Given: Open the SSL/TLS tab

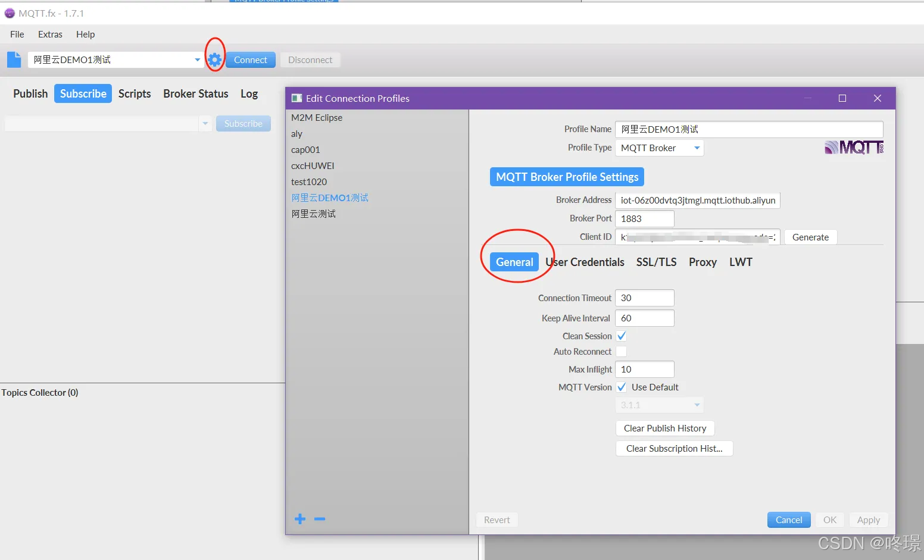Looking at the screenshot, I should (x=656, y=262).
